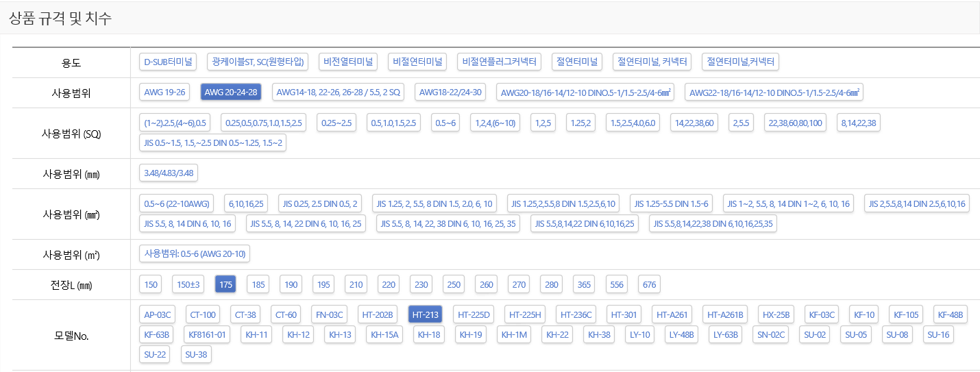Select JIS 0.5~1.5, 1.5,~2.5 DIN SQ option
Screen dimensions: 980x372
[212, 142]
